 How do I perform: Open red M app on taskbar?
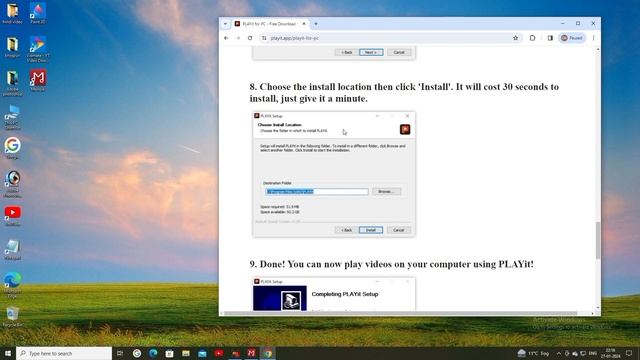point(251,353)
